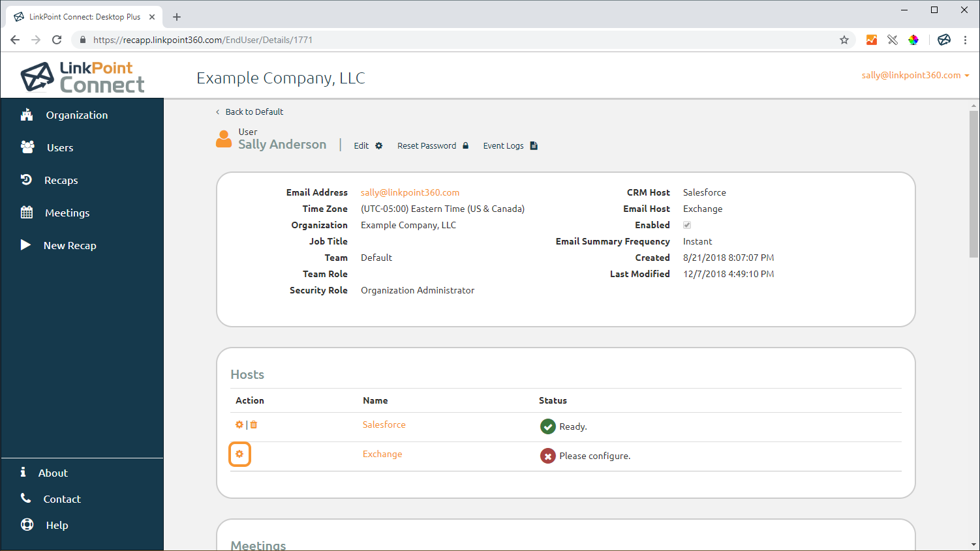Go to Organization in the sidebar
This screenshot has height=551, width=980.
(x=77, y=115)
